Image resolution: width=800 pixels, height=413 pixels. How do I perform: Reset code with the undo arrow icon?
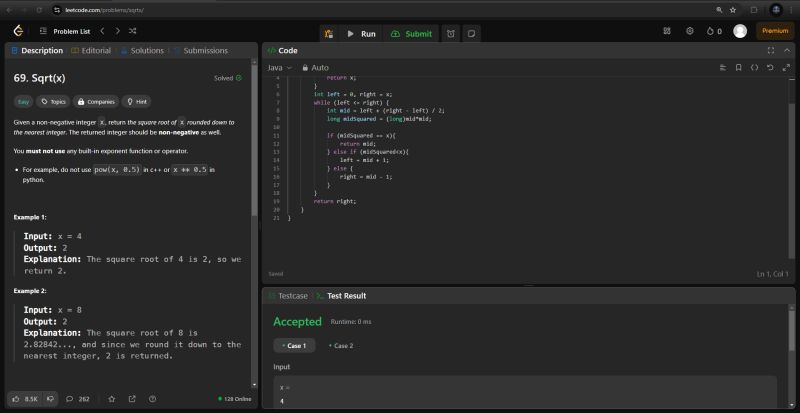pyautogui.click(x=770, y=67)
